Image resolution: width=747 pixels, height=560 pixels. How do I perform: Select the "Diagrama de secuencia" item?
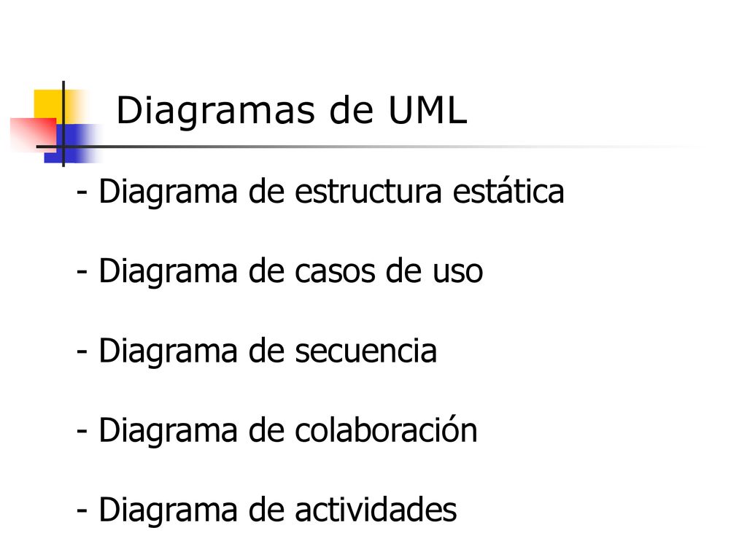pos(256,351)
